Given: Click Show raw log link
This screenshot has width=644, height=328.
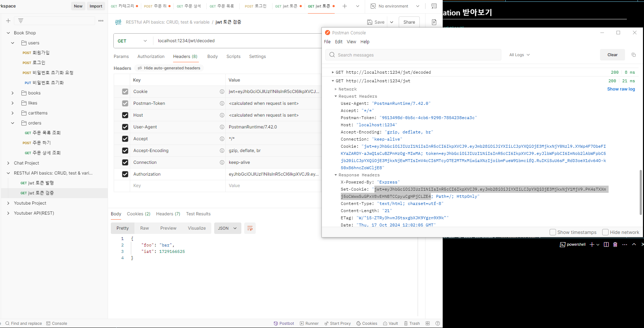Looking at the screenshot, I should [621, 89].
